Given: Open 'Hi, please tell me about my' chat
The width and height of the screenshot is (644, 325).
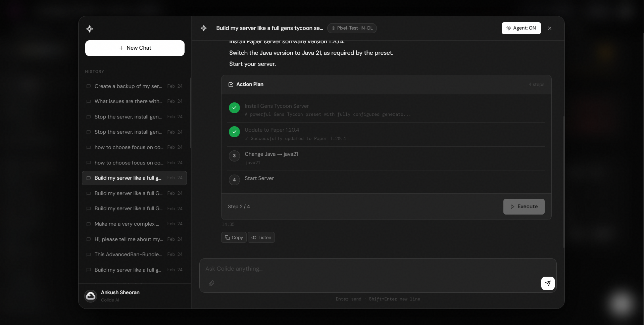Looking at the screenshot, I should tap(134, 239).
